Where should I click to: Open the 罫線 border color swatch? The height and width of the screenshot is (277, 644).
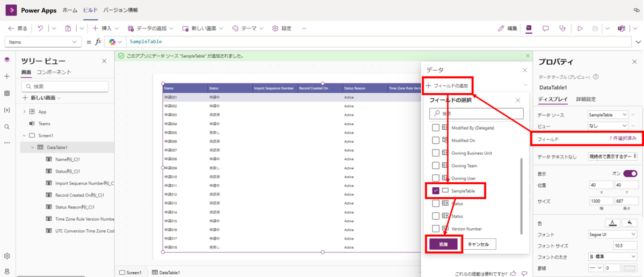[x=629, y=268]
